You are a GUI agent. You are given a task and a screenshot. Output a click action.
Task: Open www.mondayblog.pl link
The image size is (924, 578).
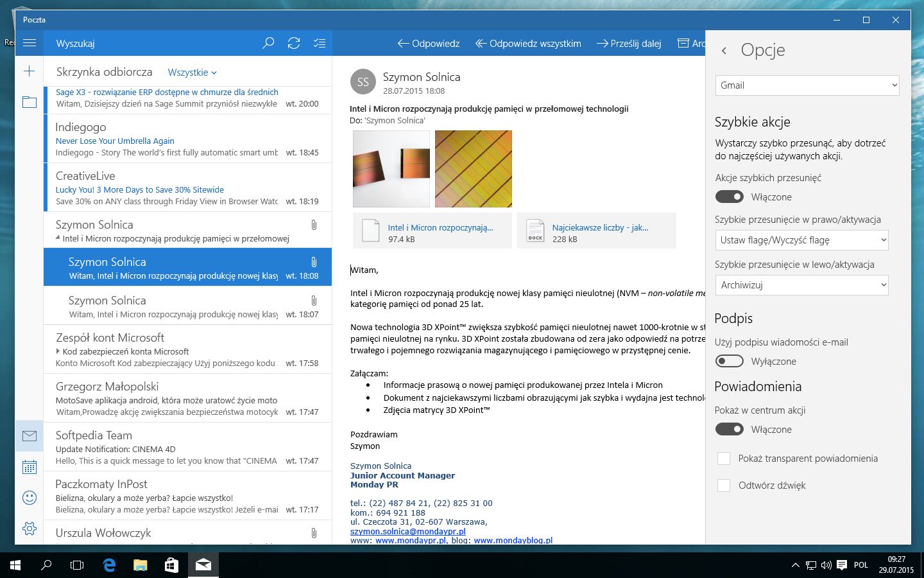pos(513,541)
